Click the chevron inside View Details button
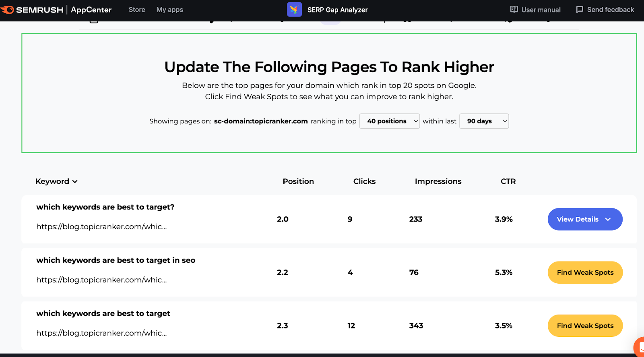This screenshot has width=644, height=357. [608, 219]
